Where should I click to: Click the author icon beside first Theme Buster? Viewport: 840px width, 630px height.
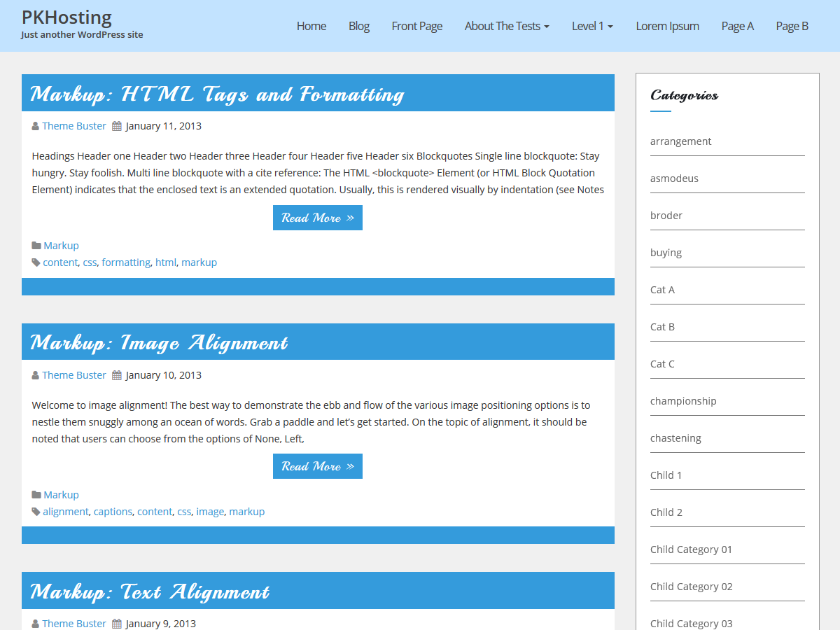click(x=35, y=127)
